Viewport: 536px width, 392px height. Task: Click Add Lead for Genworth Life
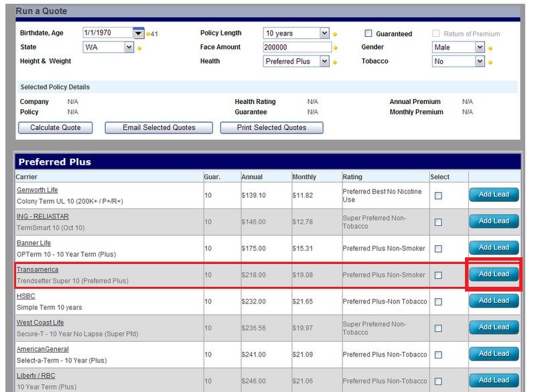tap(494, 194)
